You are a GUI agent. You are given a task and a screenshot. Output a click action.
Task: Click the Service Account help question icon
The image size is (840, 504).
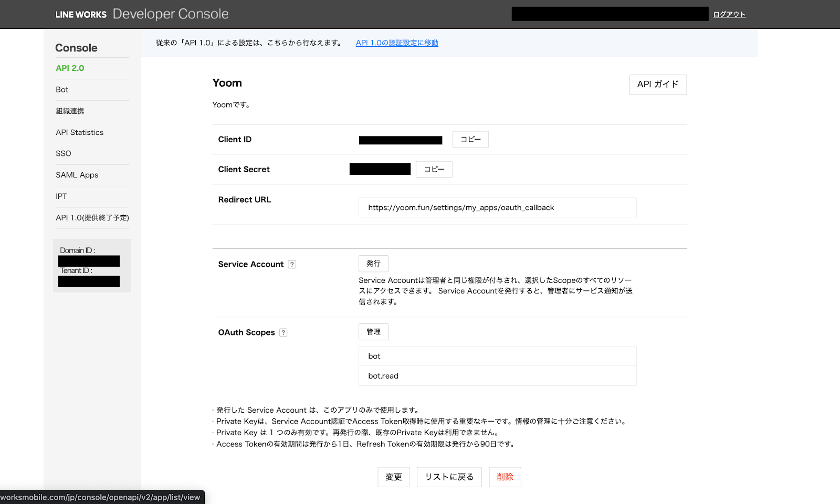[x=292, y=265]
